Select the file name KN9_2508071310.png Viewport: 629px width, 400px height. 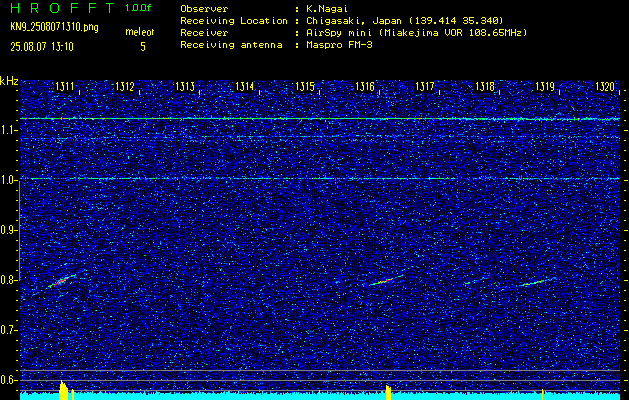pyautogui.click(x=54, y=27)
